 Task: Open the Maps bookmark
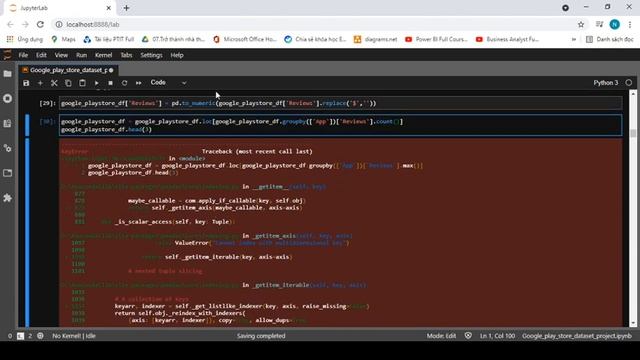(64, 39)
